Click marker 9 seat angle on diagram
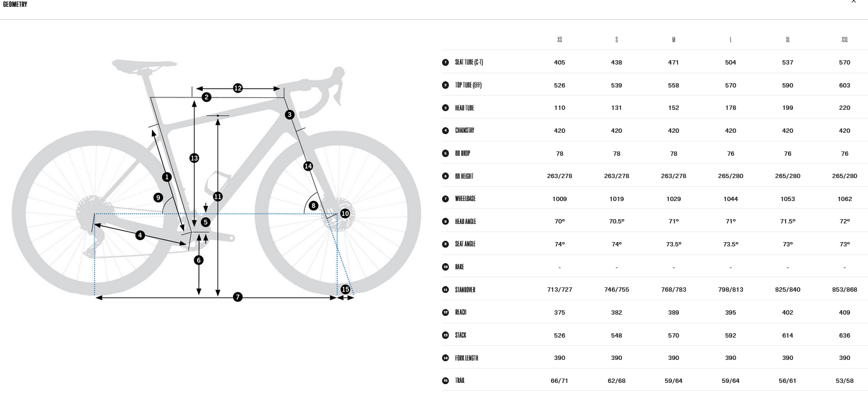The width and height of the screenshot is (868, 404). [x=158, y=198]
